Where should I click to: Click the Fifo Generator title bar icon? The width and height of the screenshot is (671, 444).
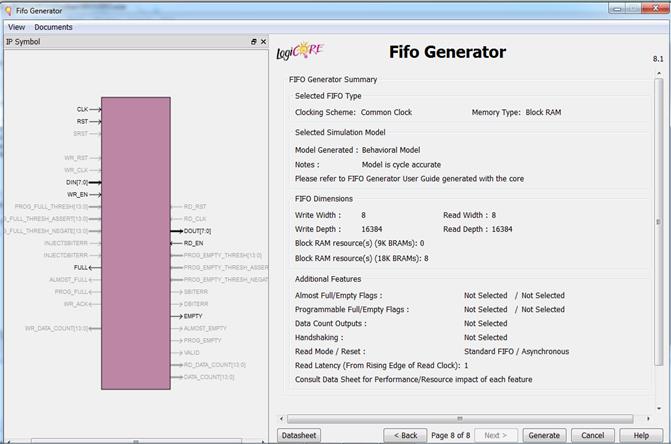point(8,11)
